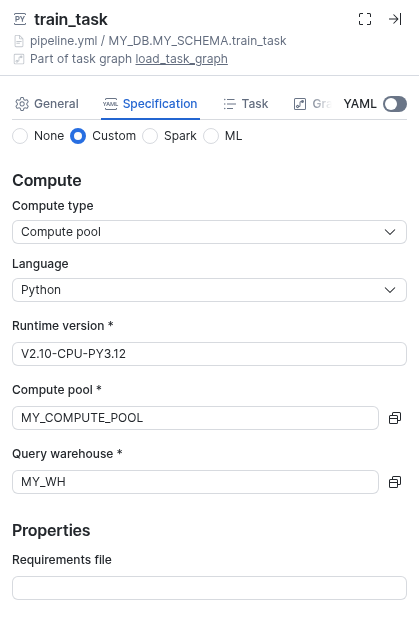
Task: Click the graph icon on the truncated Gra tab
Action: [300, 104]
